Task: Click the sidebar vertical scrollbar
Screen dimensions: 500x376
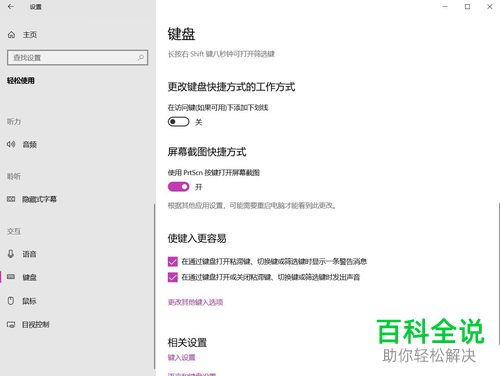Action: 155,286
